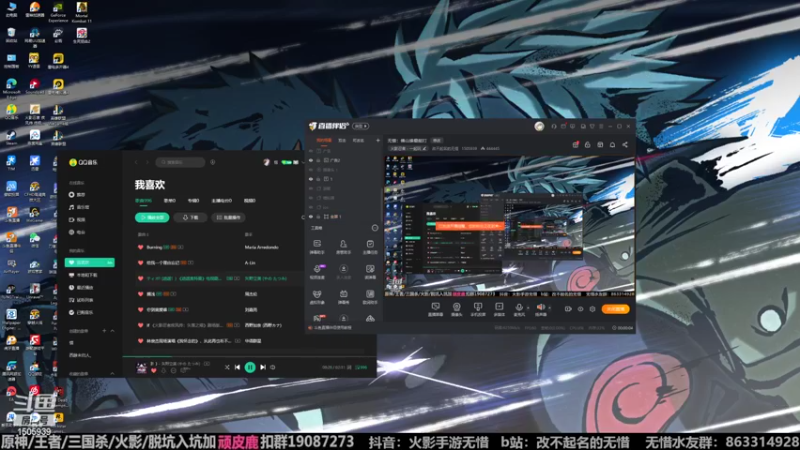The height and width of the screenshot is (450, 800).
Task: Add a media source with 多媒体 icon
Action: pos(499,309)
